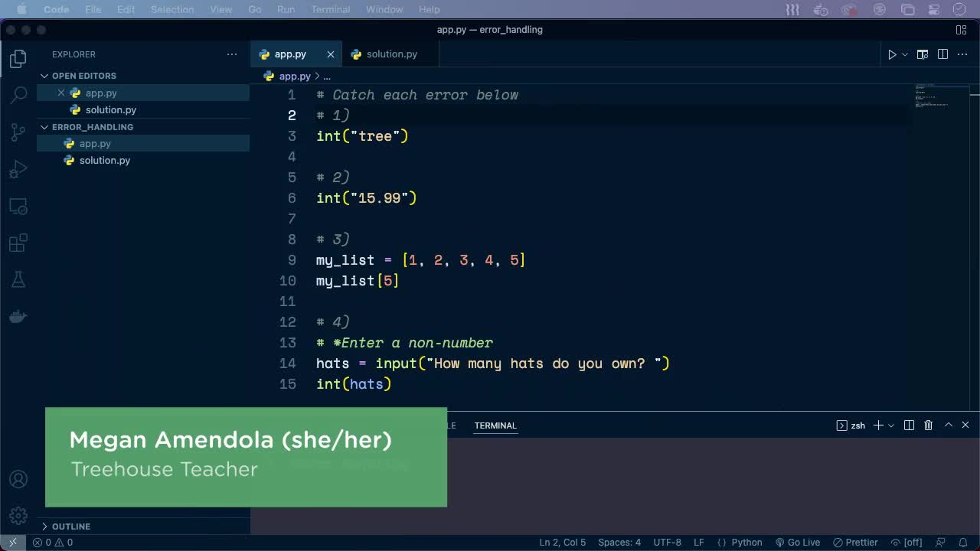The image size is (980, 551).
Task: Toggle the panel maximize chevron
Action: tap(948, 425)
